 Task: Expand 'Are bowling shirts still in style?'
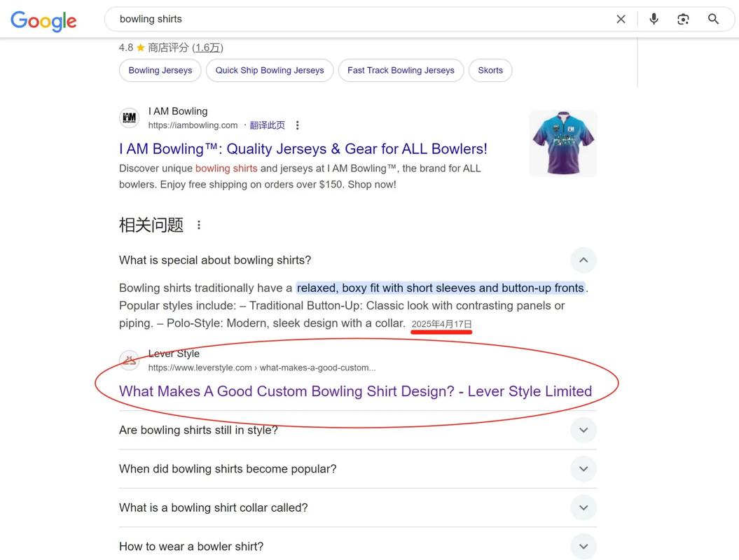tap(582, 428)
